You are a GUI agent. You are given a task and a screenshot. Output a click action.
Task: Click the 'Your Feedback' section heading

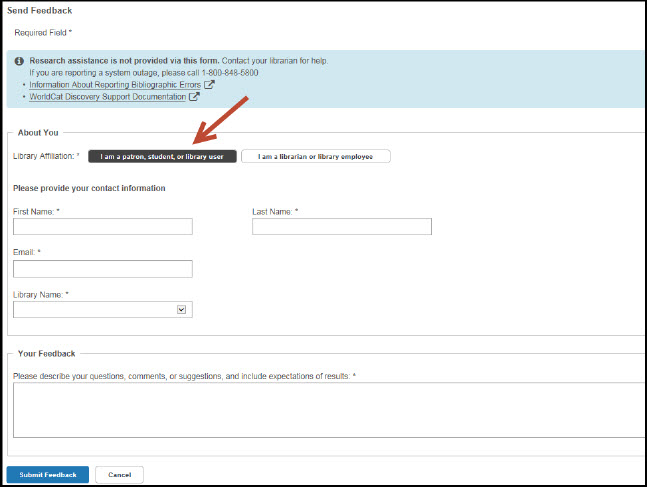47,354
